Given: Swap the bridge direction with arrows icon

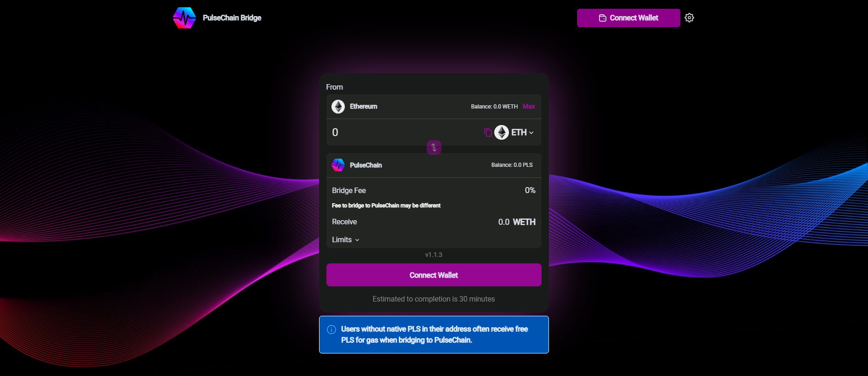Looking at the screenshot, I should 434,148.
